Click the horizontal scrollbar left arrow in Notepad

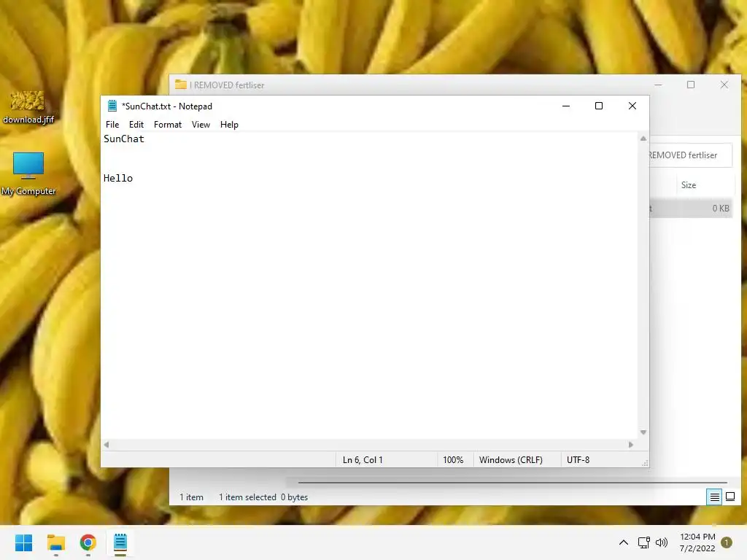pos(107,445)
